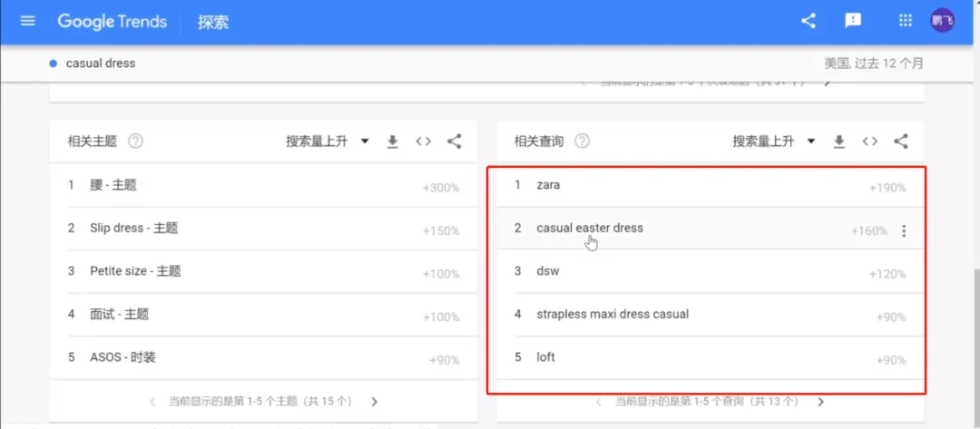The width and height of the screenshot is (980, 429).
Task: Get embed code for 相关主题
Action: pos(424,141)
